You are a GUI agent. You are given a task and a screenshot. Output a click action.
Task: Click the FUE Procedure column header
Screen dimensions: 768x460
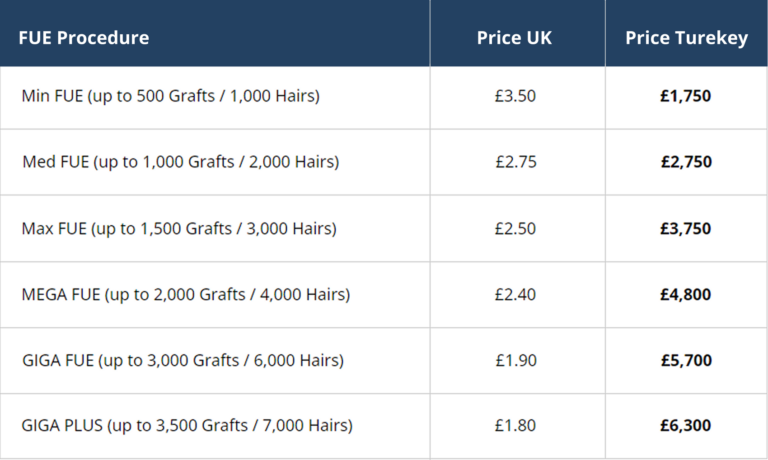[84, 38]
